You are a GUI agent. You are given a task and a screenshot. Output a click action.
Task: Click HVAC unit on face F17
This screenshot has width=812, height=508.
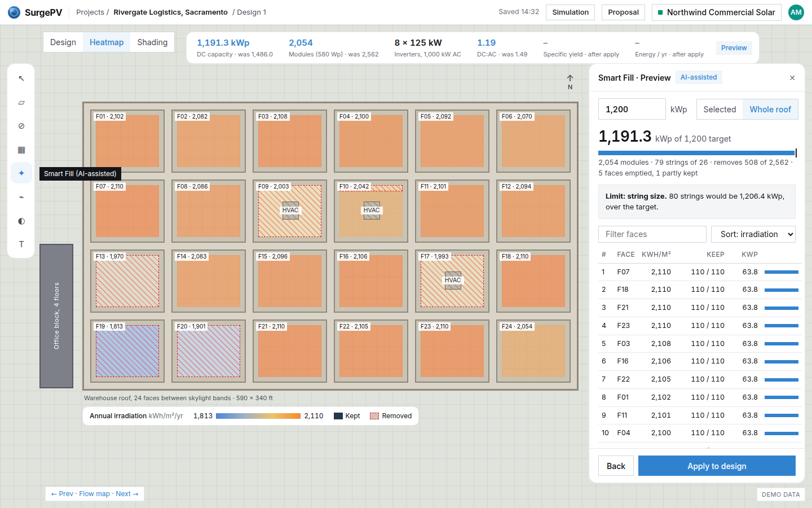[x=453, y=280]
